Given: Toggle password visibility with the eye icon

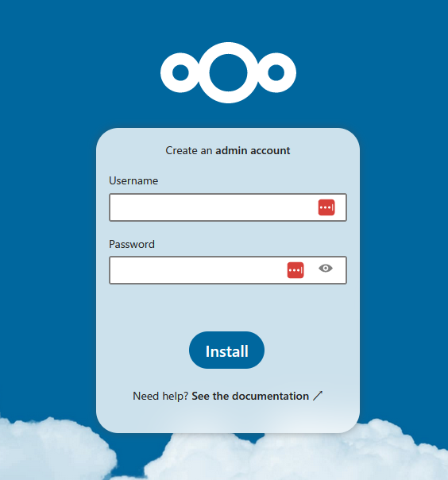Looking at the screenshot, I should pos(326,269).
